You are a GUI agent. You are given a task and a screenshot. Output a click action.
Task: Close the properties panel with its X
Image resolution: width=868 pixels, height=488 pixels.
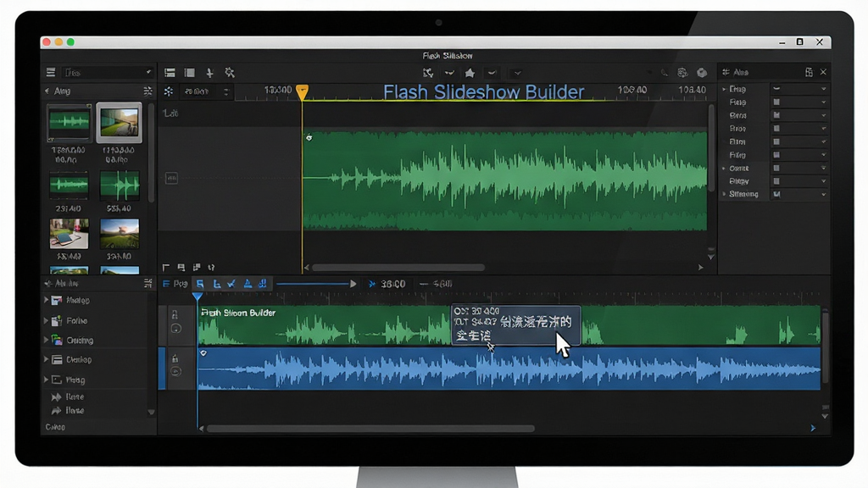823,73
